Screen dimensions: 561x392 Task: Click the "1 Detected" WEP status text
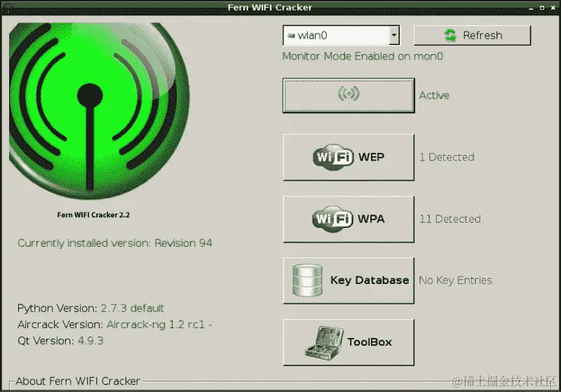(x=447, y=157)
